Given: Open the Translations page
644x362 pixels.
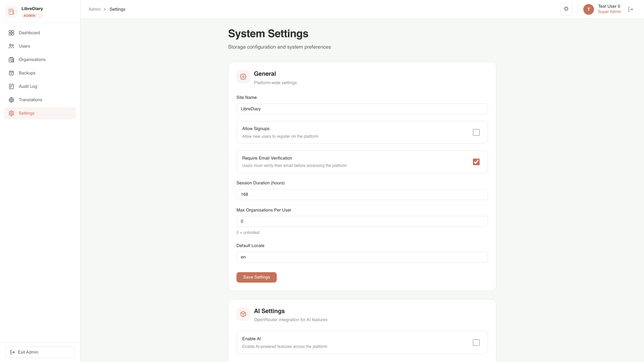Looking at the screenshot, I should point(30,100).
